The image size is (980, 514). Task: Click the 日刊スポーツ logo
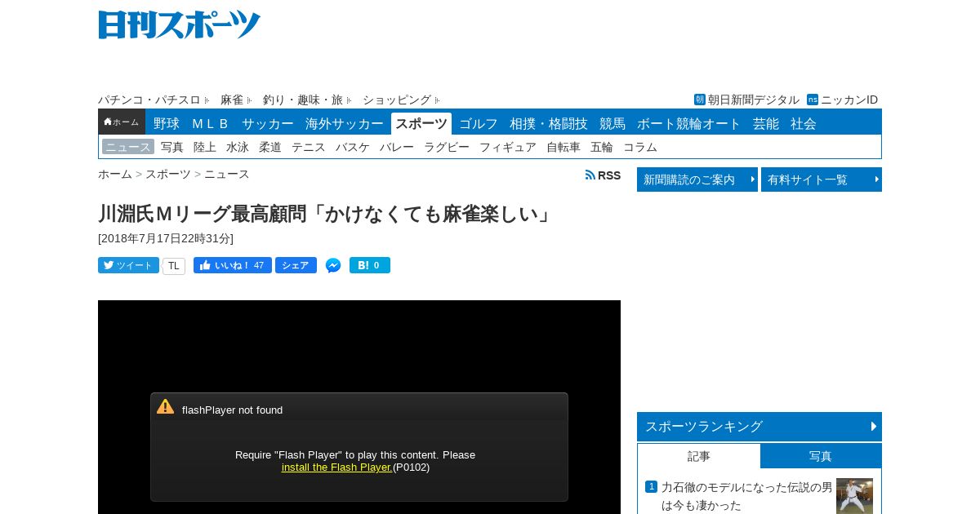[180, 24]
